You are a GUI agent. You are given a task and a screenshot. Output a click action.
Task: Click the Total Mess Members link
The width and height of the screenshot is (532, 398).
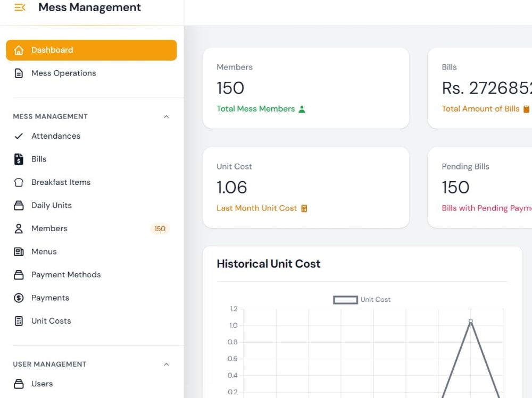point(255,109)
